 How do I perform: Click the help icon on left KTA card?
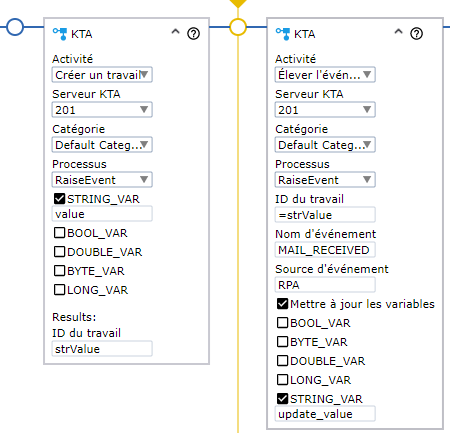pos(193,34)
